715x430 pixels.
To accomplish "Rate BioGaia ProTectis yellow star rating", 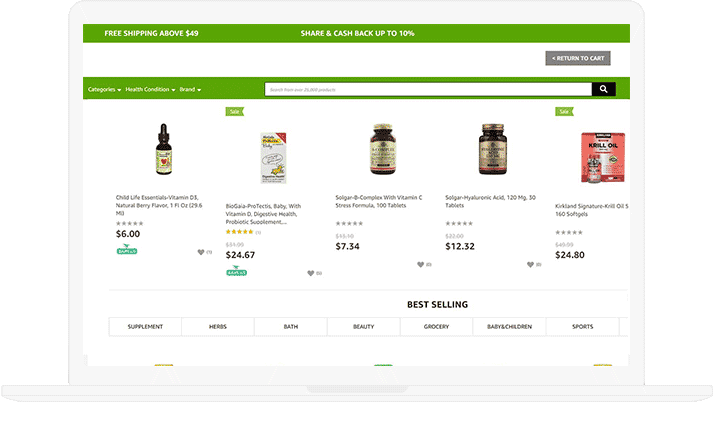I will (239, 232).
